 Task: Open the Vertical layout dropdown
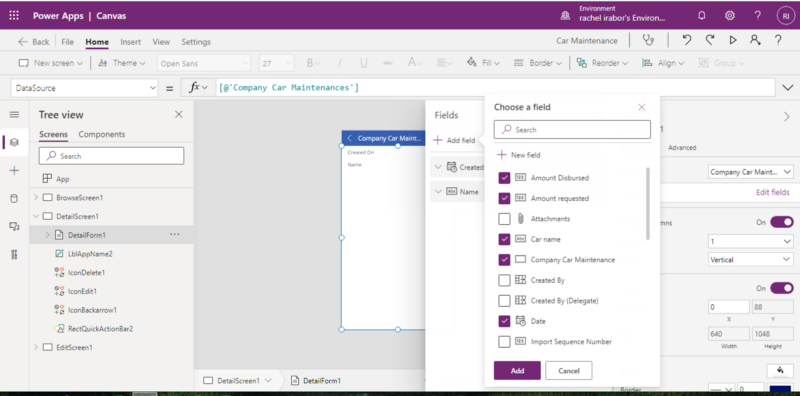point(751,260)
